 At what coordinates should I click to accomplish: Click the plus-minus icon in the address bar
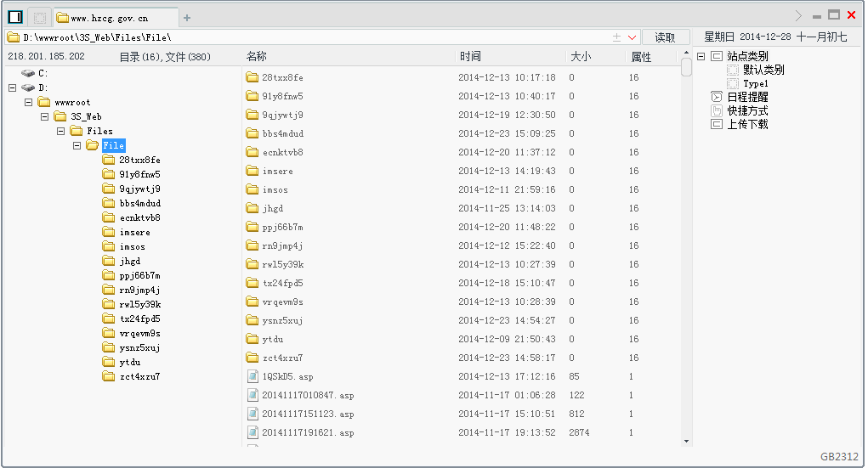[x=616, y=37]
